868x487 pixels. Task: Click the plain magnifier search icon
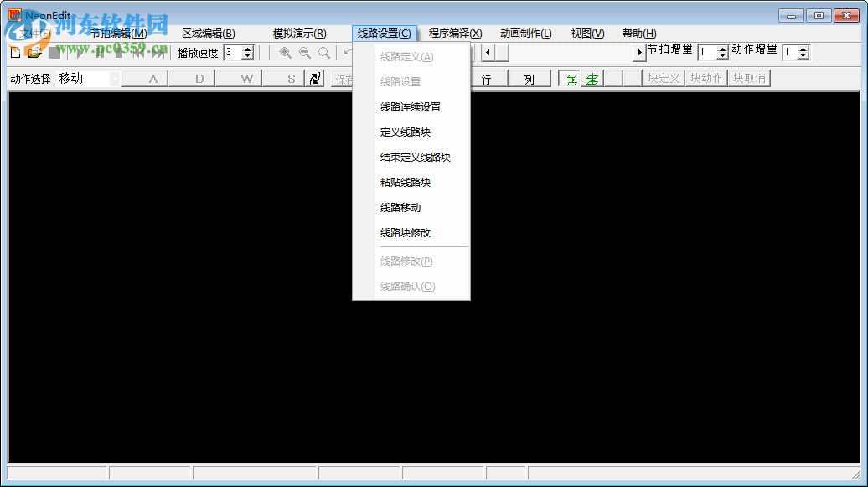coord(323,52)
